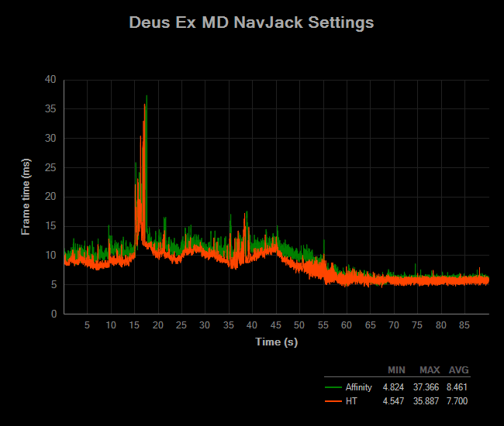Click the x-axis tick label 65
This screenshot has height=426, width=504.
pyautogui.click(x=371, y=325)
